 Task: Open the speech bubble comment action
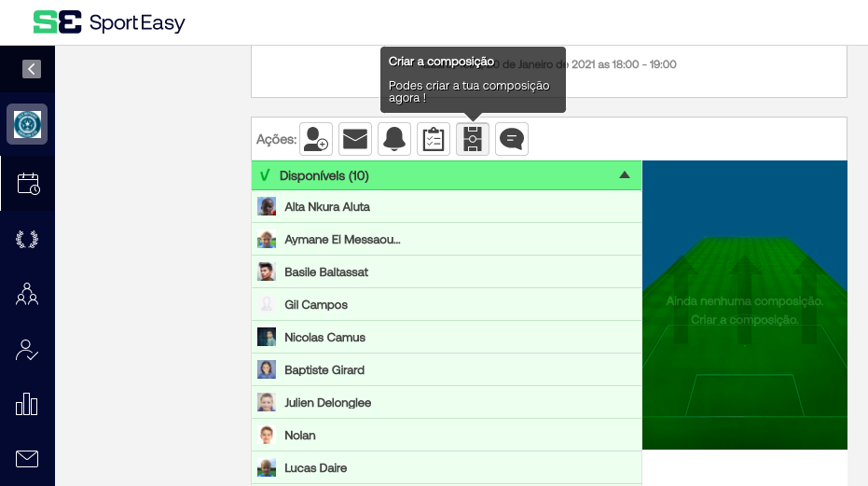click(512, 139)
